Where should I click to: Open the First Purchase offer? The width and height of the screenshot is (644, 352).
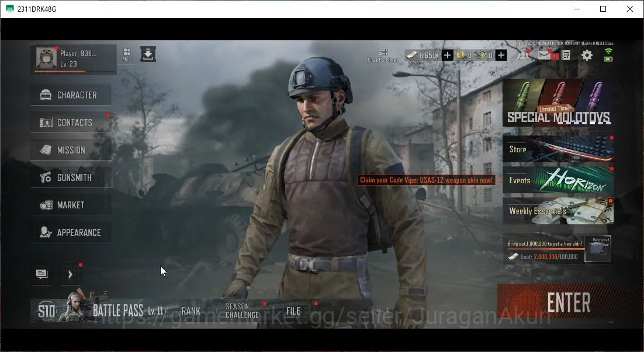point(383,55)
